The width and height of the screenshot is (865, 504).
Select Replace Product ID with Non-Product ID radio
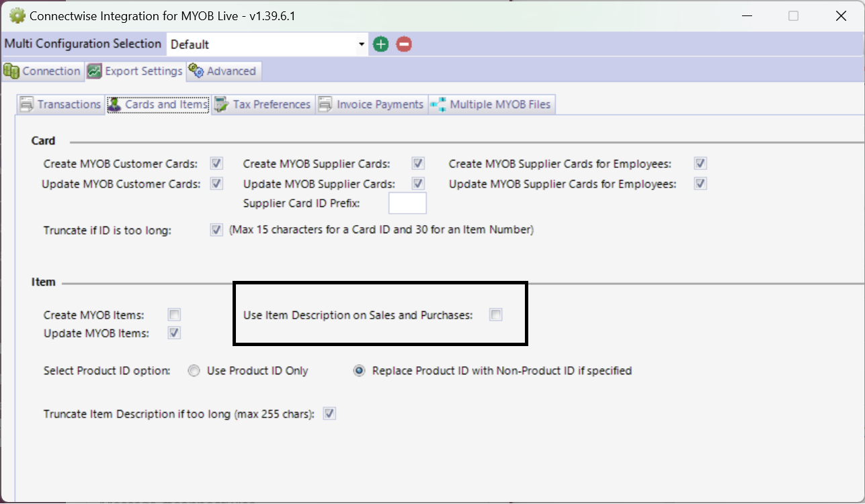point(360,370)
